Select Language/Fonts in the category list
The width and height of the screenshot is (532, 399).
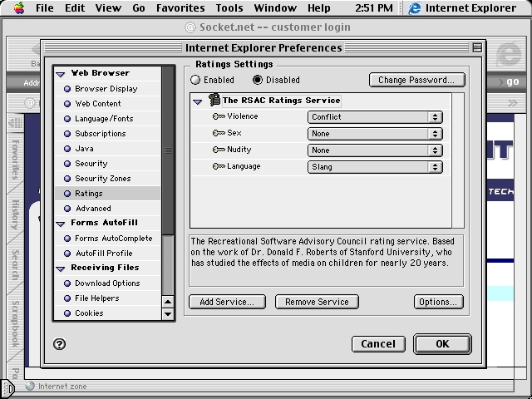(x=107, y=119)
